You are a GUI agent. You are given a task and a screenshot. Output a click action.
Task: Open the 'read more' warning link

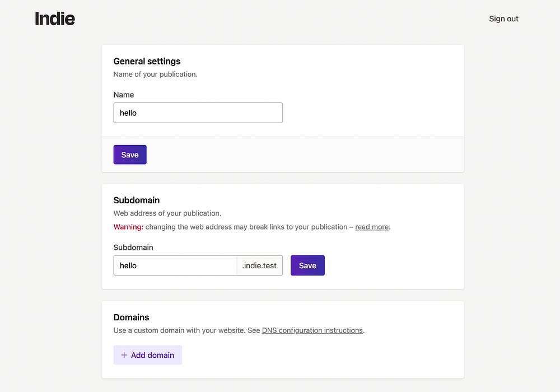(x=372, y=227)
